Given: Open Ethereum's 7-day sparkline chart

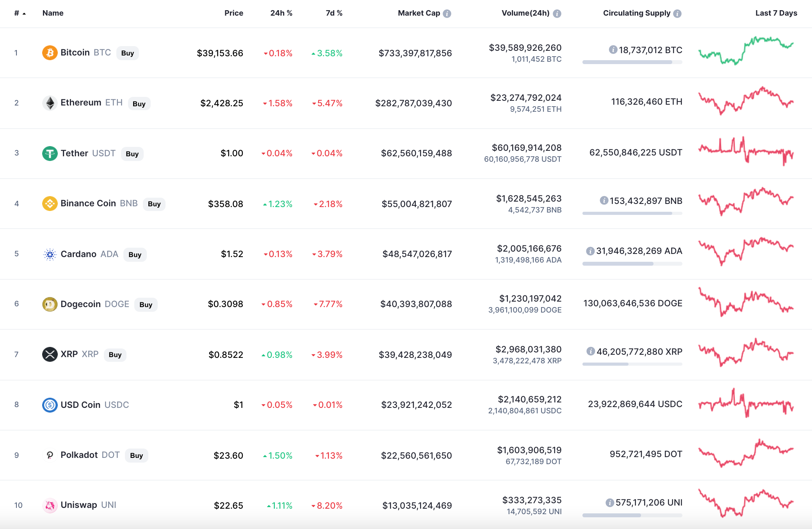Looking at the screenshot, I should 746,101.
